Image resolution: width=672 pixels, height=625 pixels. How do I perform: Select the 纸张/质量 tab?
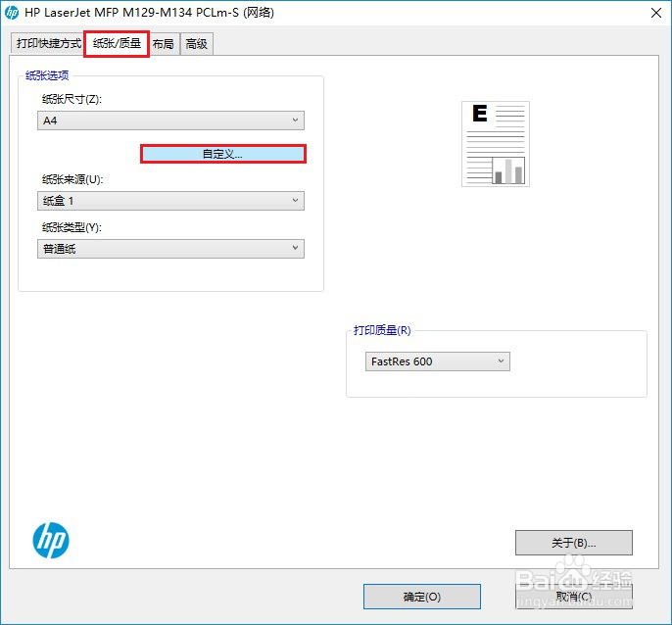point(117,43)
